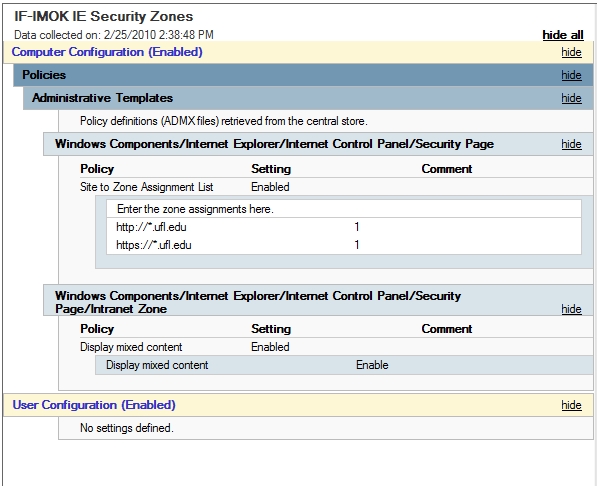The height and width of the screenshot is (486, 597).
Task: Hide the Intranet Zone policy section
Action: (x=571, y=309)
